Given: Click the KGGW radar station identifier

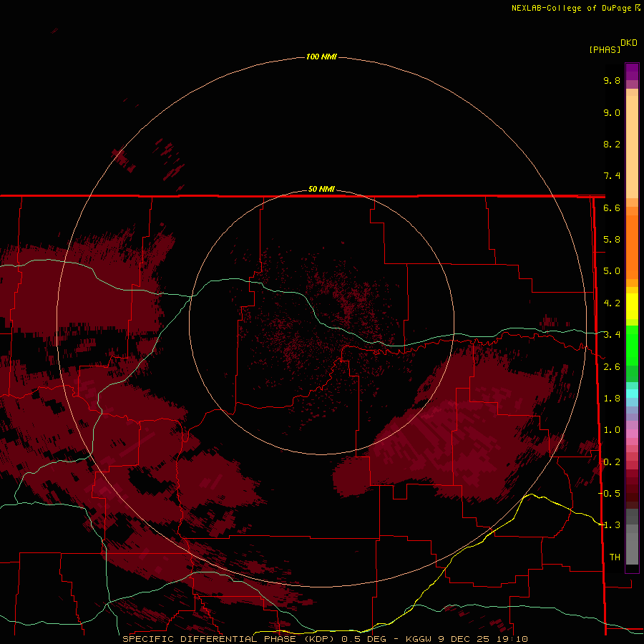Looking at the screenshot, I should pyautogui.click(x=419, y=639).
